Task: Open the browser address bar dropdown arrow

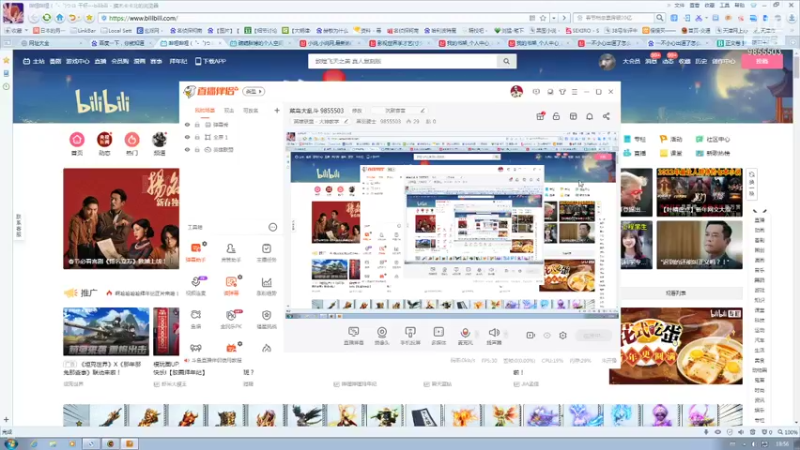Action: tap(554, 18)
